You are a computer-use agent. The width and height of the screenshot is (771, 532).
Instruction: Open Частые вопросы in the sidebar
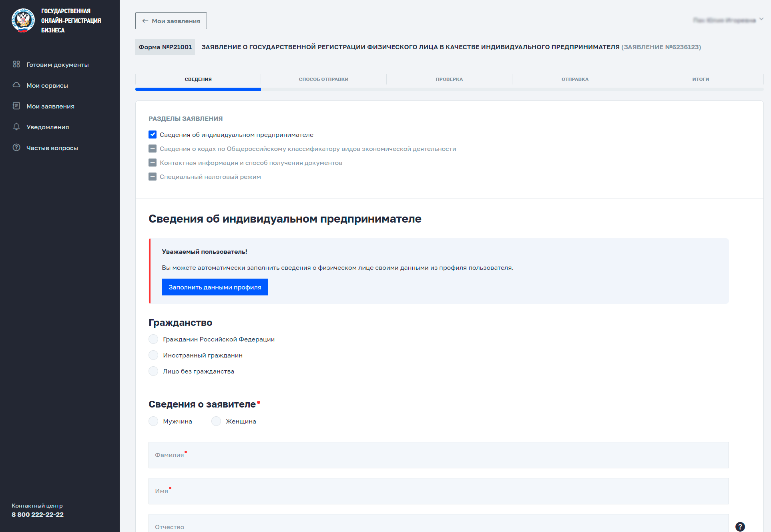52,148
